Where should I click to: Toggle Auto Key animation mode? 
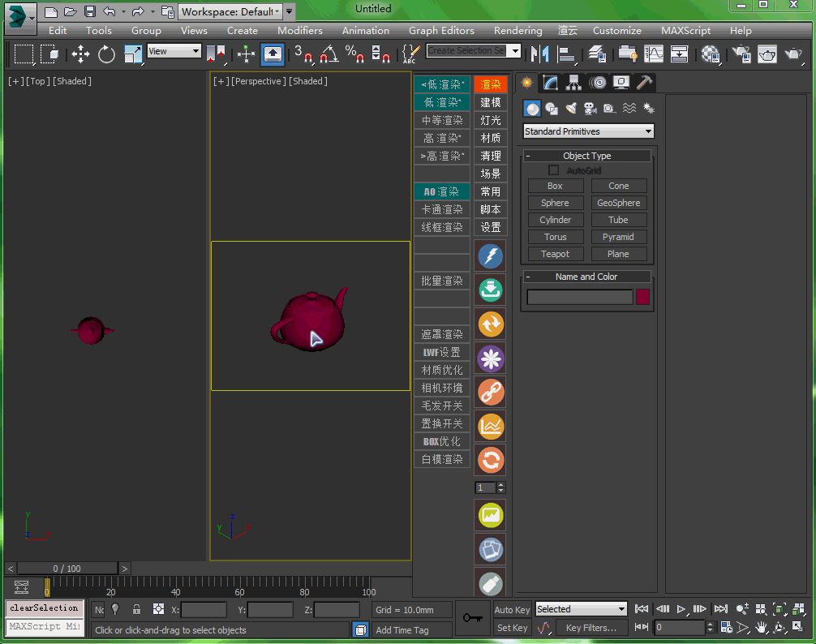click(512, 609)
